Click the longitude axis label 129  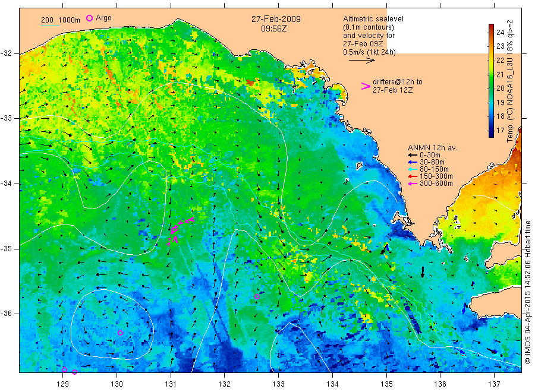[x=63, y=384]
